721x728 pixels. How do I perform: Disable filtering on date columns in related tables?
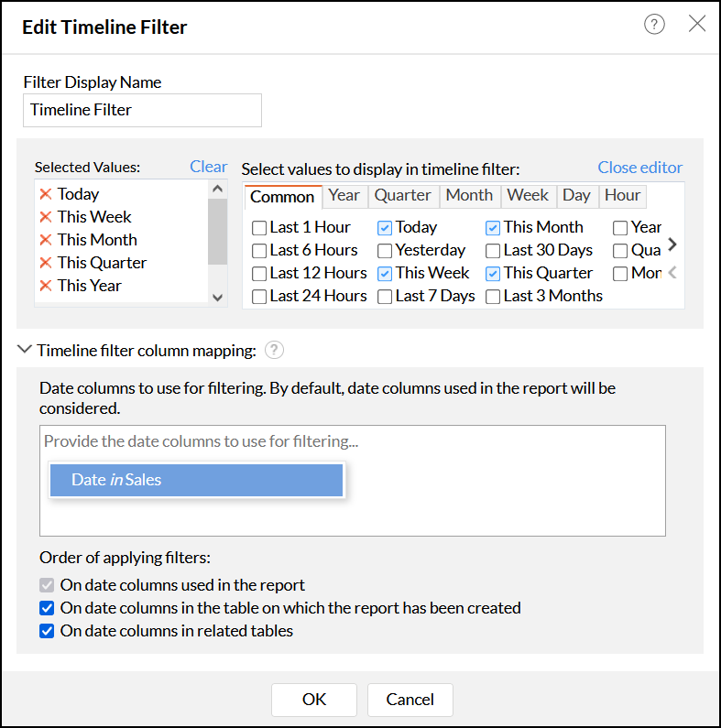point(47,631)
